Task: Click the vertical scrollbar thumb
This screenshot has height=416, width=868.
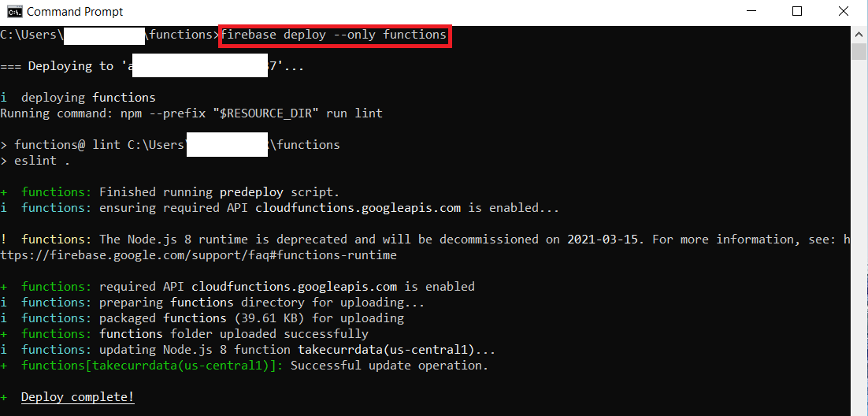Action: 859,51
